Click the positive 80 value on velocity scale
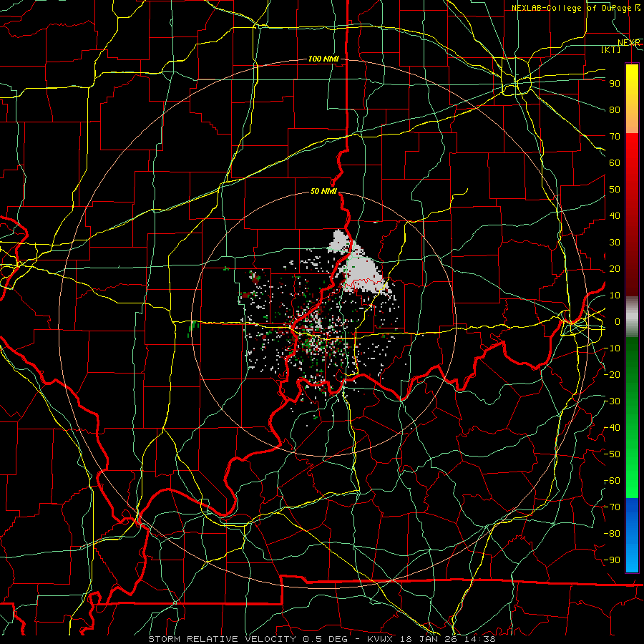The image size is (644, 644). tap(615, 110)
